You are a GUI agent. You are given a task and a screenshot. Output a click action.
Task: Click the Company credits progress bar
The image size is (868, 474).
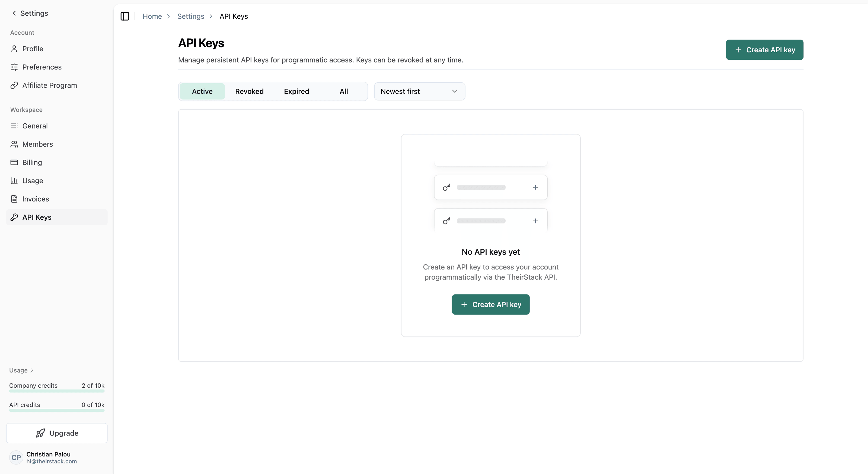57,391
